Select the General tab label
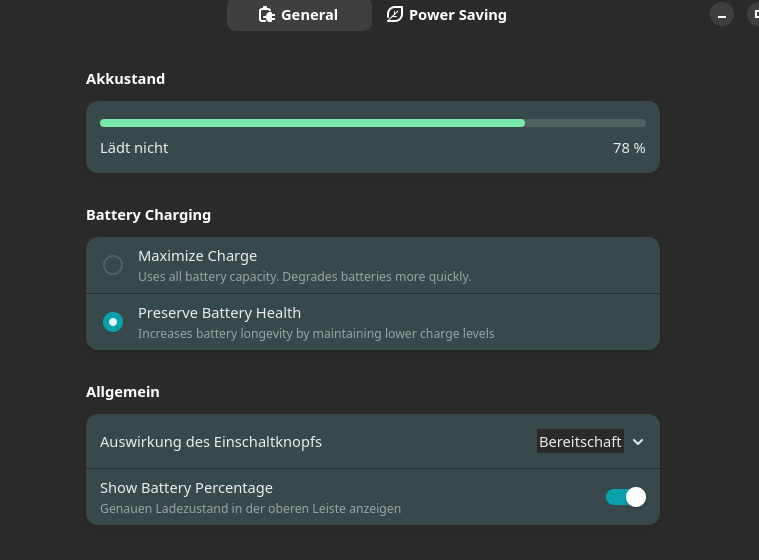Image resolution: width=759 pixels, height=560 pixels. [309, 15]
